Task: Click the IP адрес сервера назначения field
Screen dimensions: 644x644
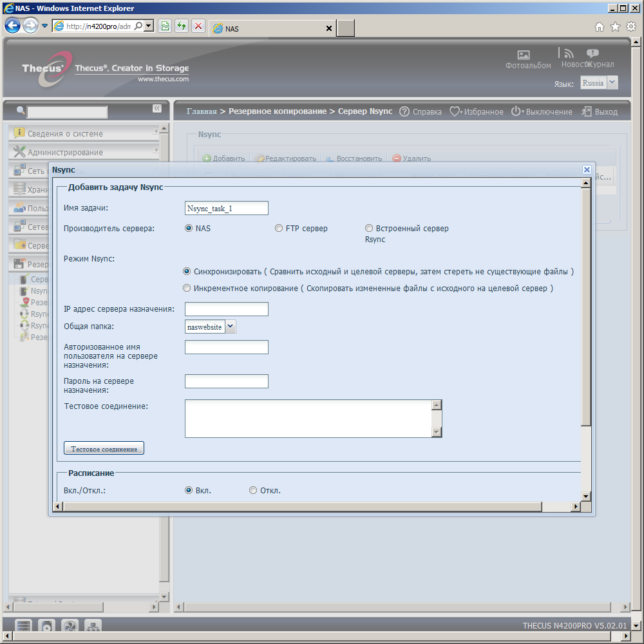Action: point(226,309)
